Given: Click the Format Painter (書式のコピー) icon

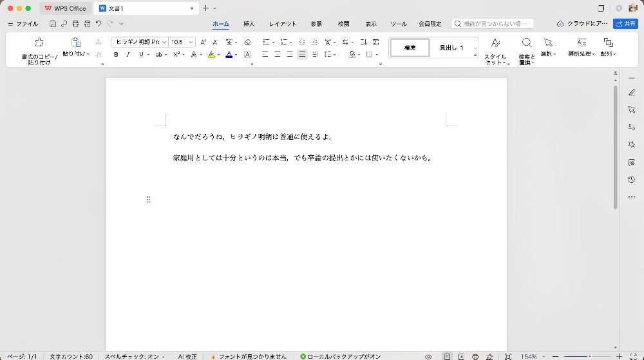Looking at the screenshot, I should 39,43.
